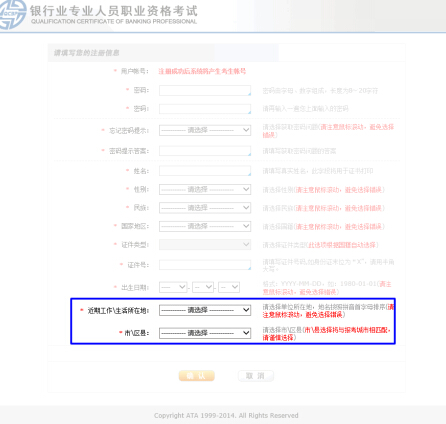Focus the second 密码 confirm field

(205, 109)
